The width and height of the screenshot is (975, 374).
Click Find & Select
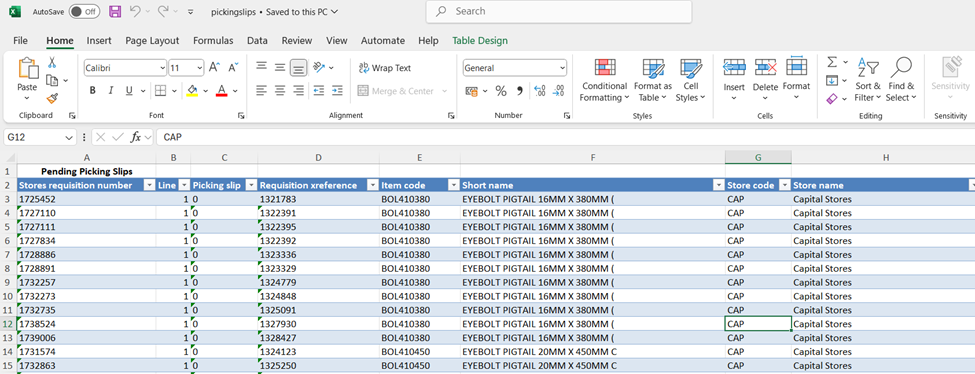(901, 81)
